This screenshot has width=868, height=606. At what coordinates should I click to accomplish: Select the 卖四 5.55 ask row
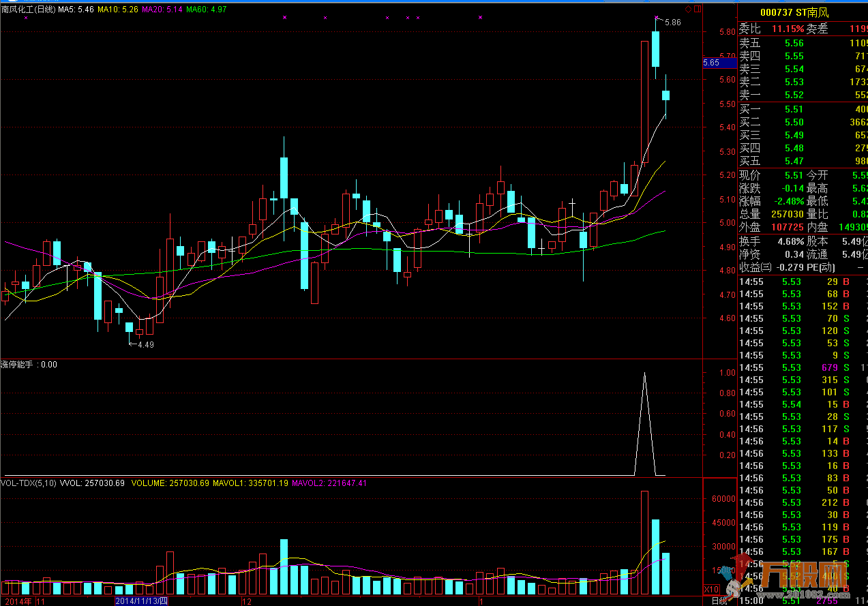tap(803, 56)
